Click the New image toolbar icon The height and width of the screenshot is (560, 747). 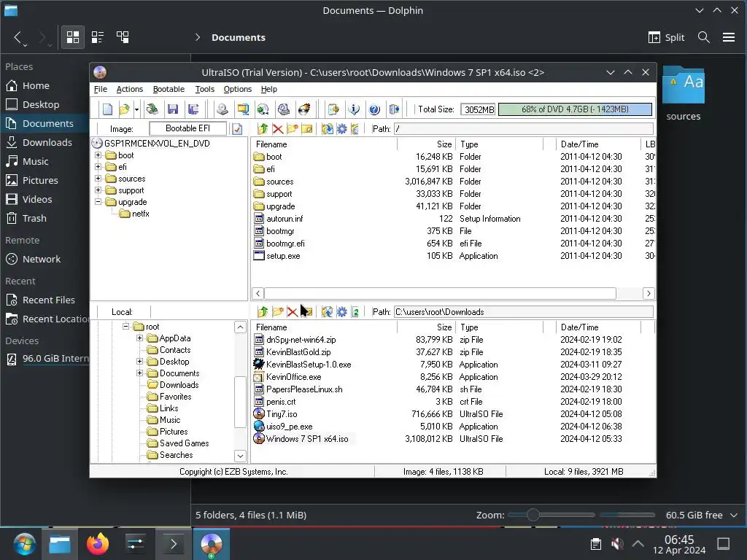108,109
